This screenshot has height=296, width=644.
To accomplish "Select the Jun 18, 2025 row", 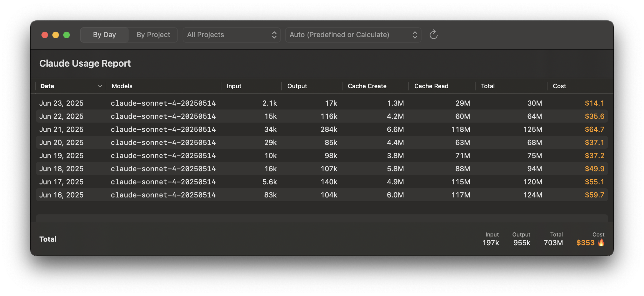I will (x=322, y=168).
